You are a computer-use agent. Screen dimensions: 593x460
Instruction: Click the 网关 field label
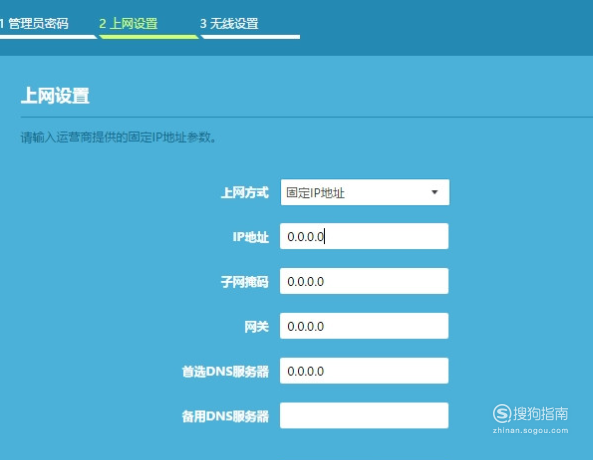tap(256, 326)
